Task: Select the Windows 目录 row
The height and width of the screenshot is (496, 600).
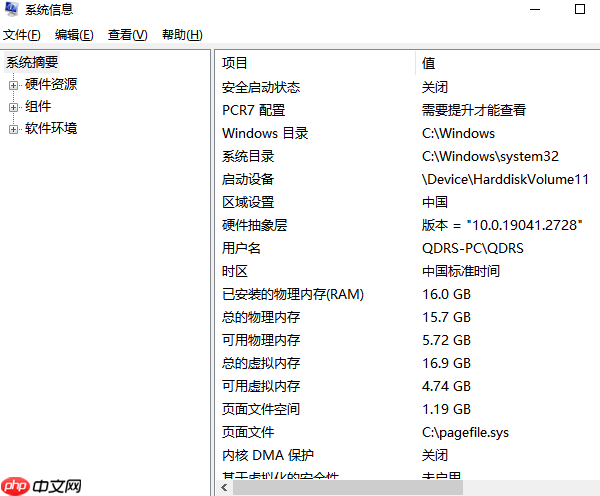Action: pyautogui.click(x=409, y=133)
